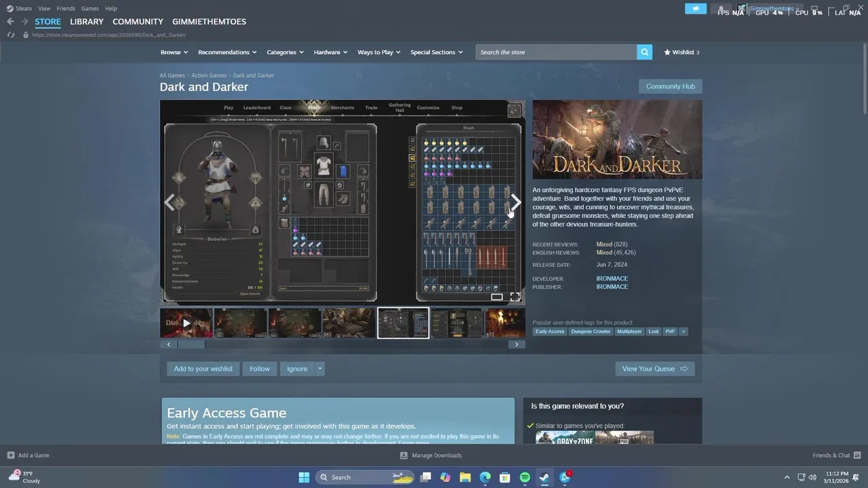The image size is (868, 488).
Task: Switch to the LIBRARY tab
Action: point(87,22)
